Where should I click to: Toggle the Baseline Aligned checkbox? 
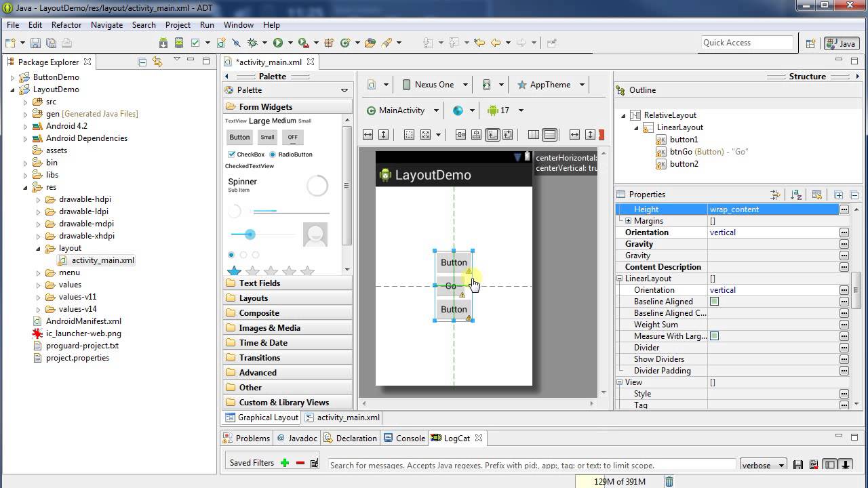click(x=714, y=302)
